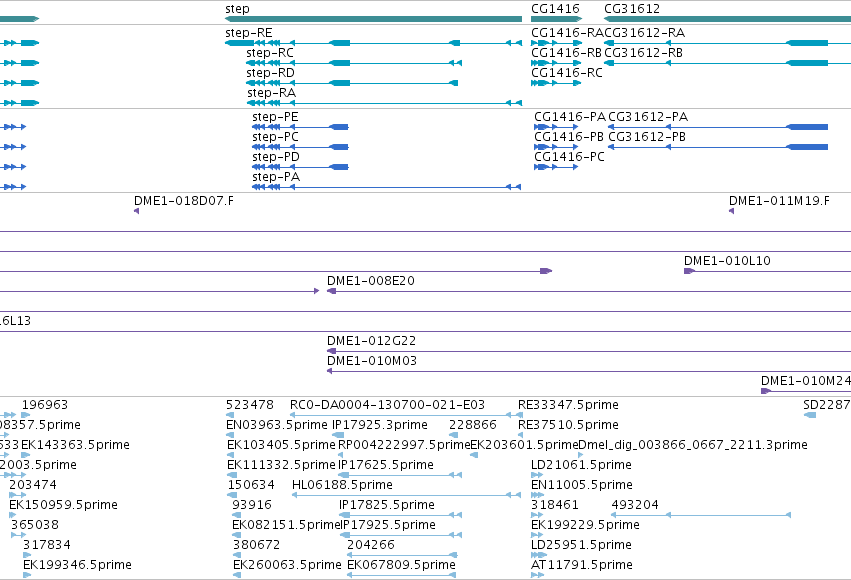The width and height of the screenshot is (851, 580).
Task: Select the CG1416 gene label
Action: [x=555, y=9]
